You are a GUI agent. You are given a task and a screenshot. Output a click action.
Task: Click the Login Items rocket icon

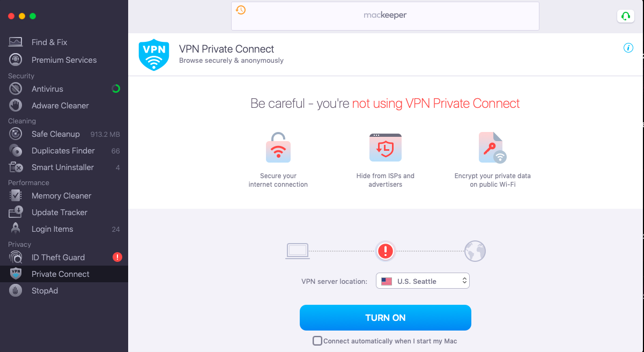pos(16,229)
